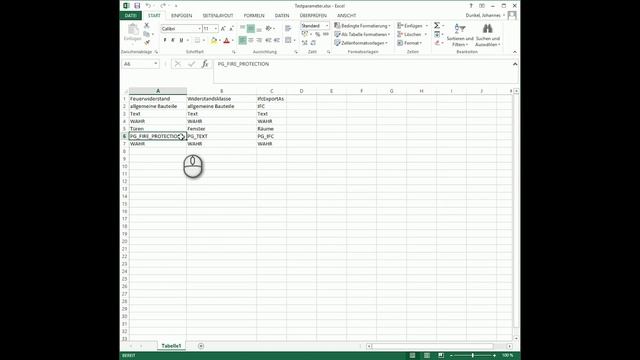The image size is (640, 360).
Task: Expand Bedingte Formatierung menu
Action: click(x=362, y=26)
